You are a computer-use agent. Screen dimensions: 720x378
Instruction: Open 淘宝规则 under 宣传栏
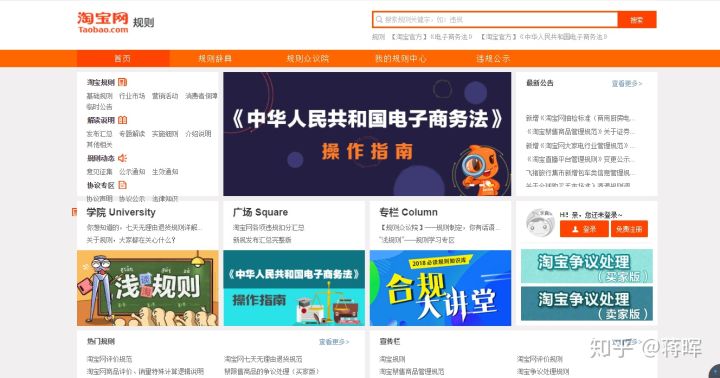pyautogui.click(x=392, y=359)
